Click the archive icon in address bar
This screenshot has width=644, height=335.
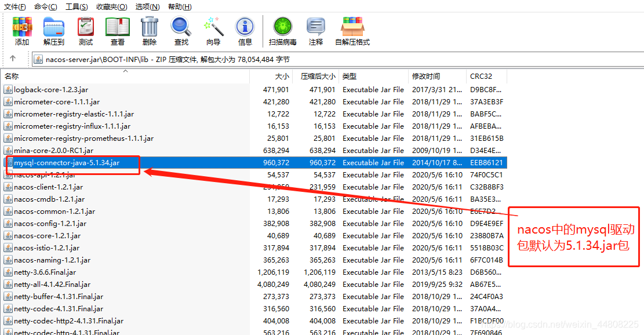point(38,60)
